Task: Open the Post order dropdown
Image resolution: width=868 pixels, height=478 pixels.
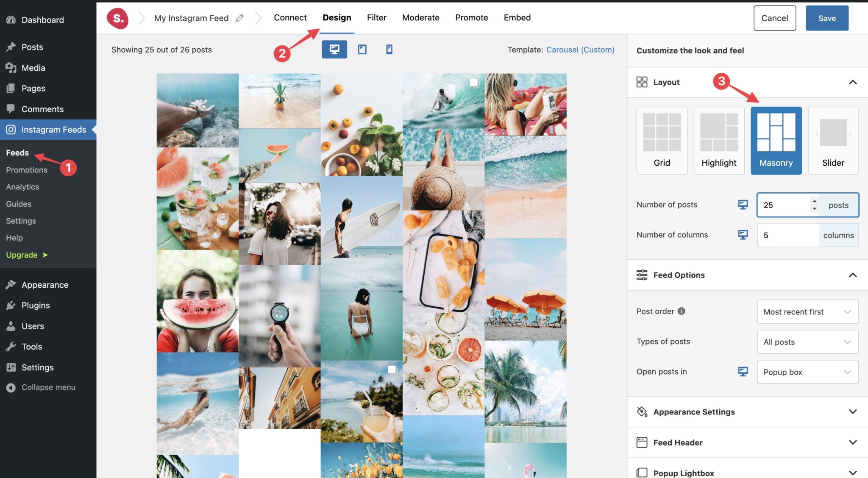Action: click(807, 312)
